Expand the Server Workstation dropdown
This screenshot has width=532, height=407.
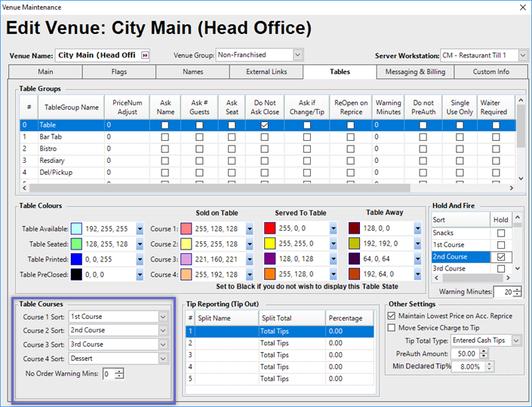coord(523,55)
